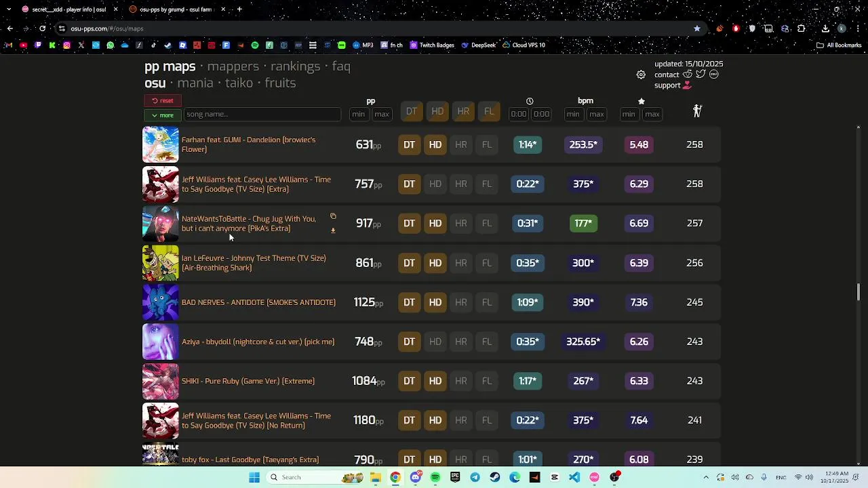Open the Twitch bookmark icon
The height and width of the screenshot is (488, 868).
[38, 45]
